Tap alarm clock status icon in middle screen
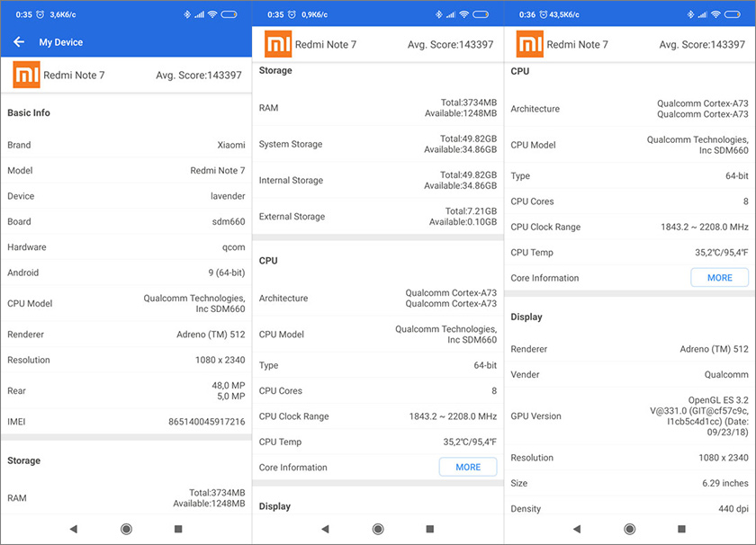This screenshot has height=545, width=756. pos(292,14)
